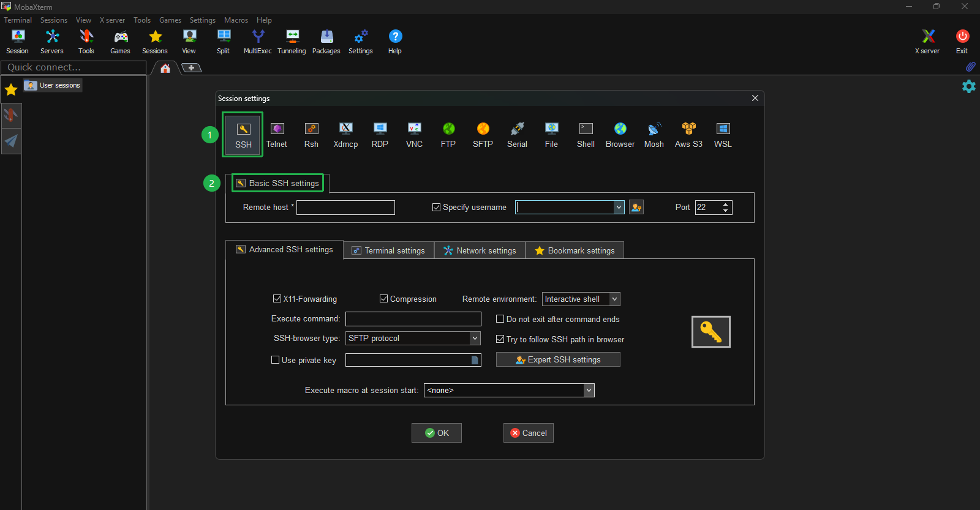980x510 pixels.
Task: Select the SSH session type
Action: tap(243, 135)
